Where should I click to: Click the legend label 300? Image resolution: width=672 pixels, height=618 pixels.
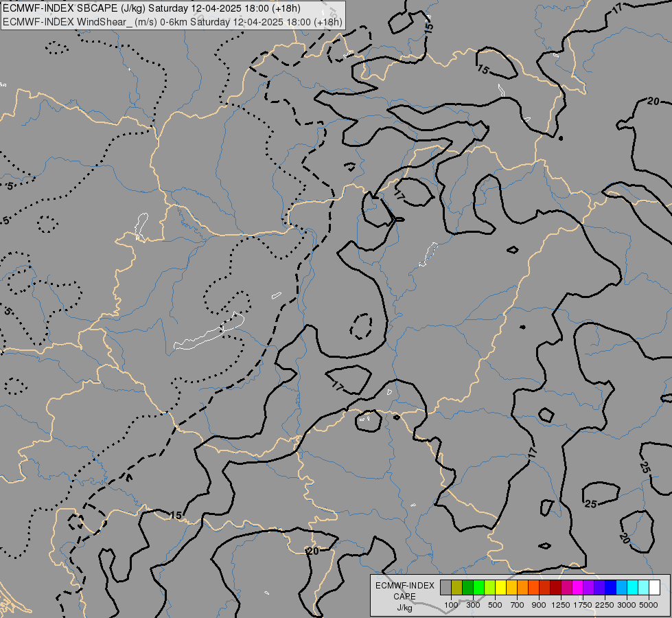pyautogui.click(x=473, y=605)
